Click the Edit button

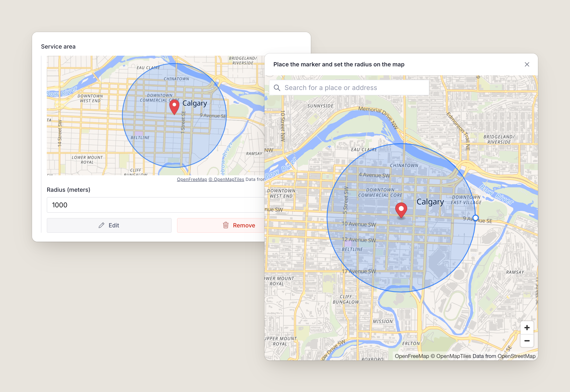[109, 225]
